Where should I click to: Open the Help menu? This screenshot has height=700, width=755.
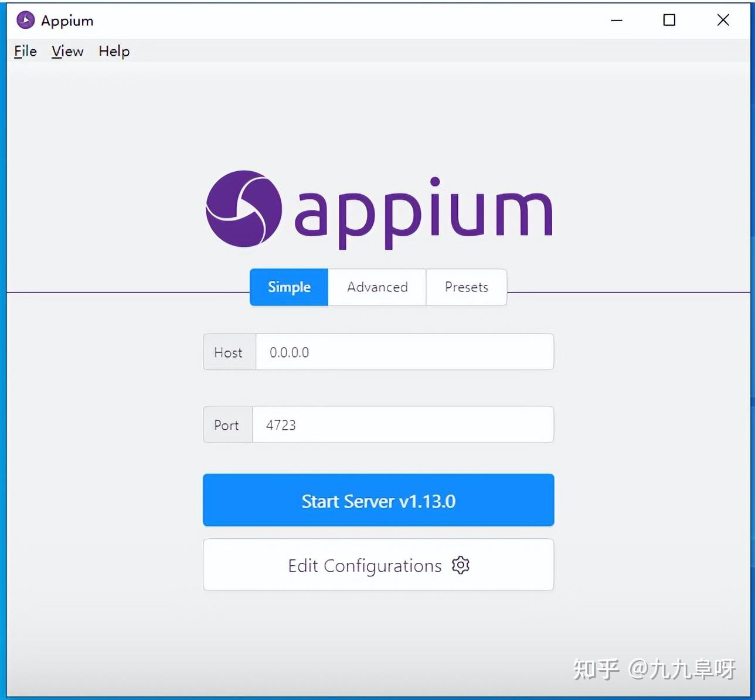coord(114,52)
